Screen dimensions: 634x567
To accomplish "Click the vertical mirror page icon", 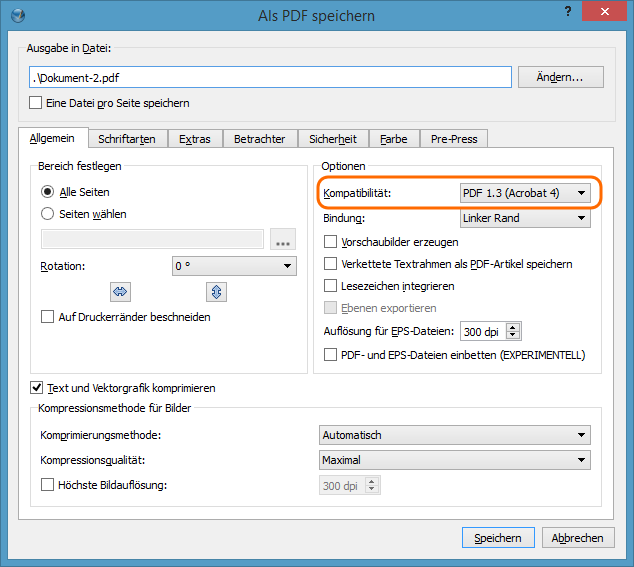I will tap(217, 292).
